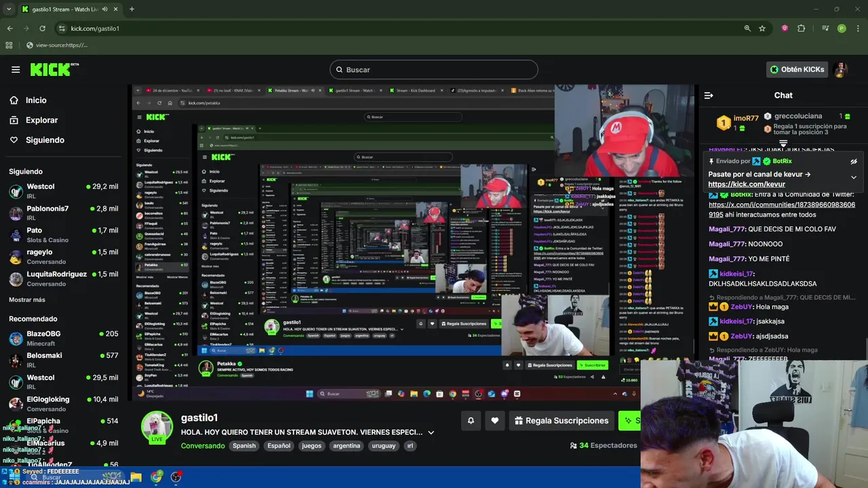Open the view-source bookmark
The image size is (868, 488).
56,45
